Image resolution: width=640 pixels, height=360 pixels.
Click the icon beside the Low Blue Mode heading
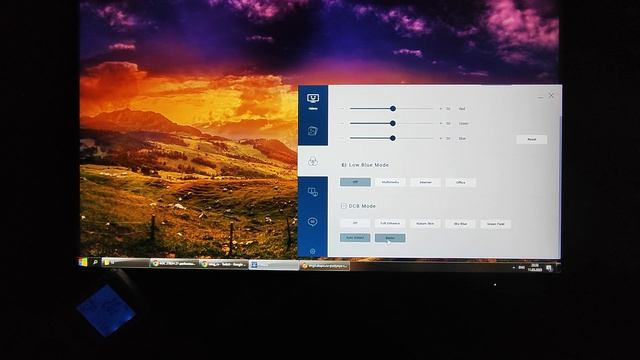344,165
